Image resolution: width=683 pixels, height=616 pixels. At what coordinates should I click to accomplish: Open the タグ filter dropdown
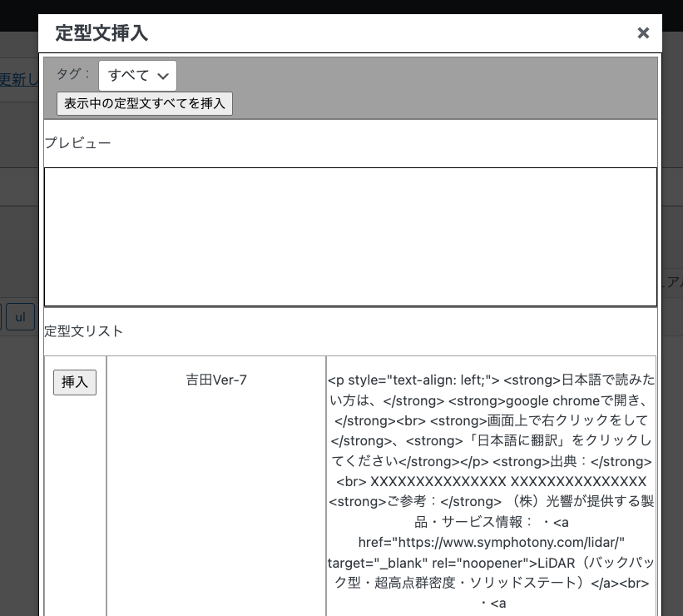point(137,75)
